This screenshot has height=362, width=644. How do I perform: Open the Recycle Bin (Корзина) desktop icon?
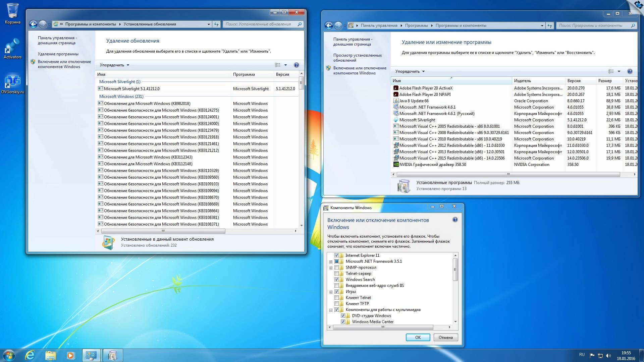[12, 13]
